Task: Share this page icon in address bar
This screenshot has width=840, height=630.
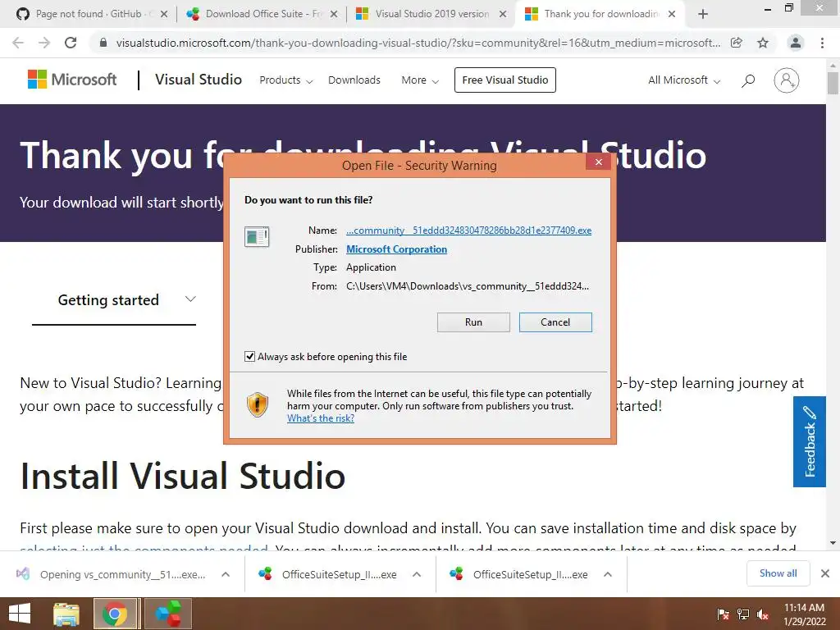Action: pos(737,43)
